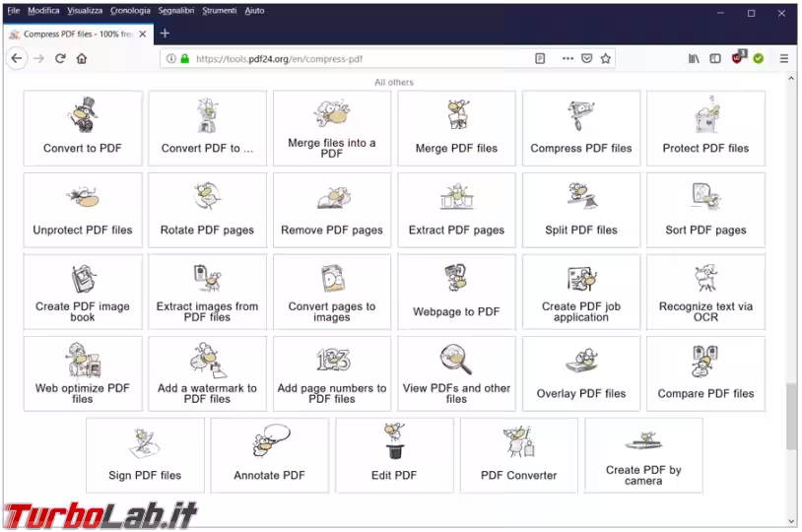Open the Merge PDF files tool
Screen dimensions: 802x532
[x=456, y=128]
